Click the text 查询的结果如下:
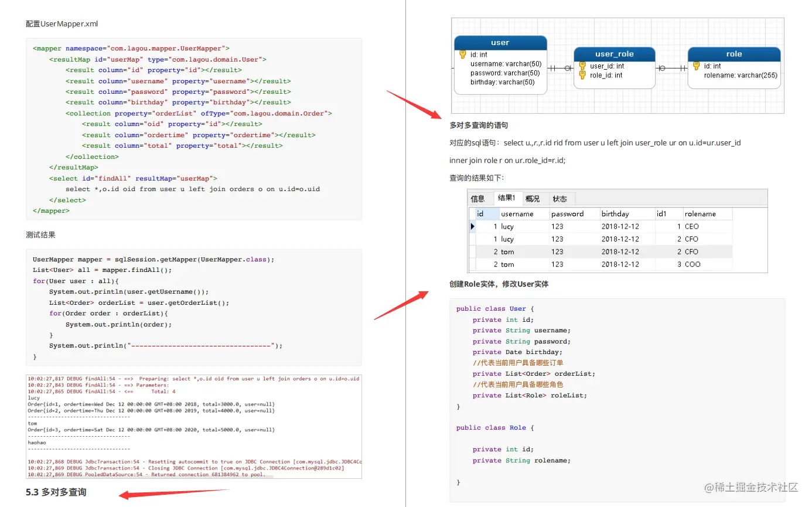Viewport: 812px width, 507px height. pyautogui.click(x=476, y=178)
